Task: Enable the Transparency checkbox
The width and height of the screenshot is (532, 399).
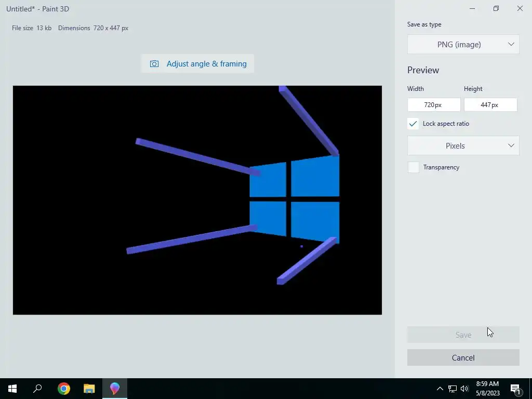Action: click(413, 167)
